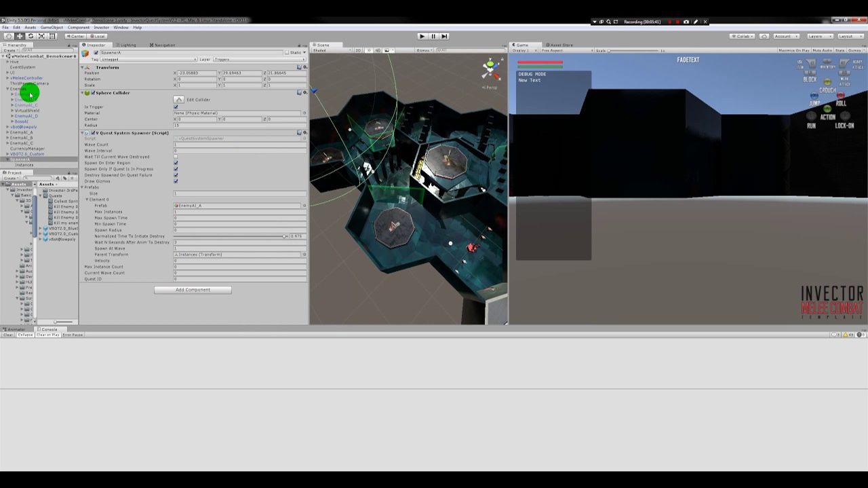Collapse the Enemies hierarchy item
Image resolution: width=868 pixels, height=488 pixels.
point(8,89)
